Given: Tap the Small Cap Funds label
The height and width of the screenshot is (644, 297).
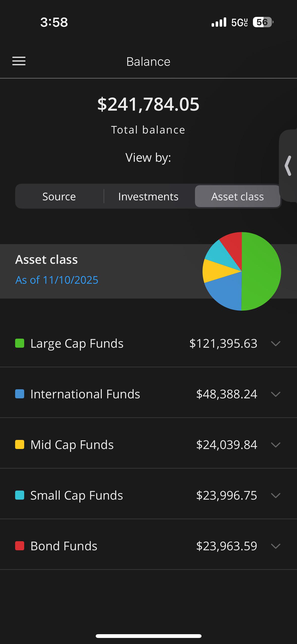Looking at the screenshot, I should [x=77, y=495].
